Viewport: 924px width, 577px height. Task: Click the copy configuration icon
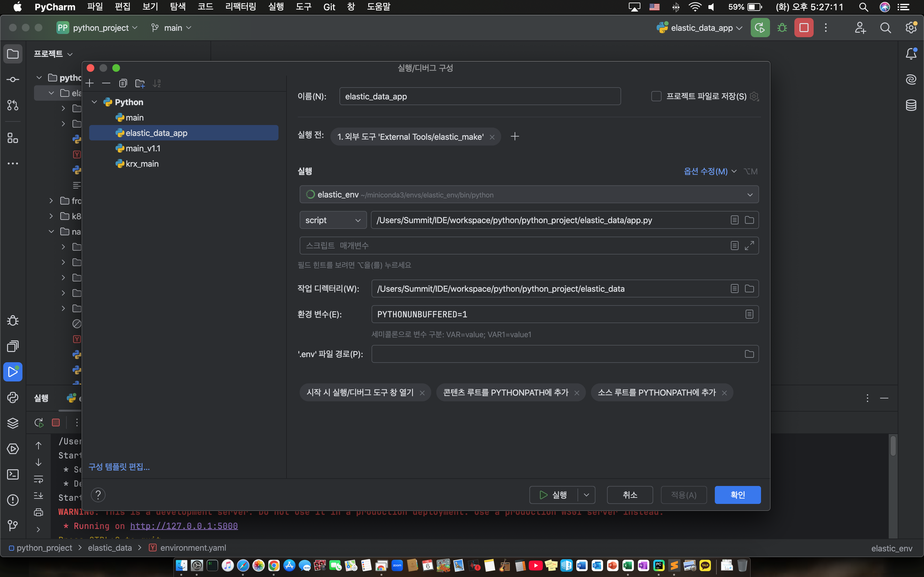pos(123,83)
